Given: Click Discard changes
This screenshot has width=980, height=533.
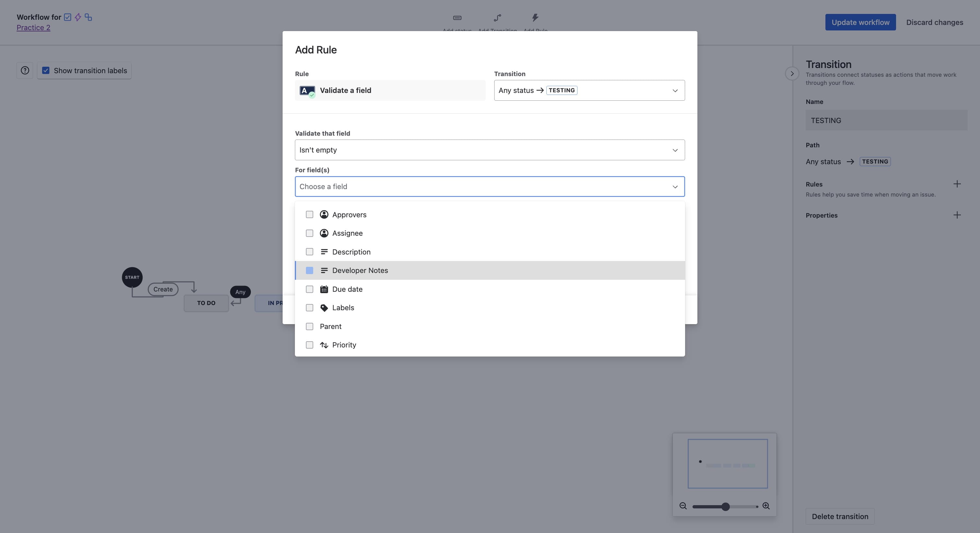Looking at the screenshot, I should pyautogui.click(x=934, y=22).
